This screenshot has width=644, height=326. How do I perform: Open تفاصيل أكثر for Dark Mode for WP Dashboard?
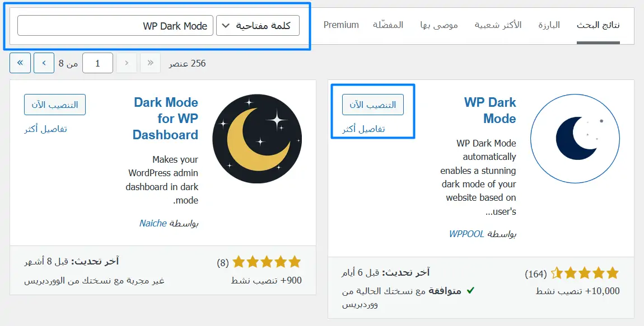45,129
